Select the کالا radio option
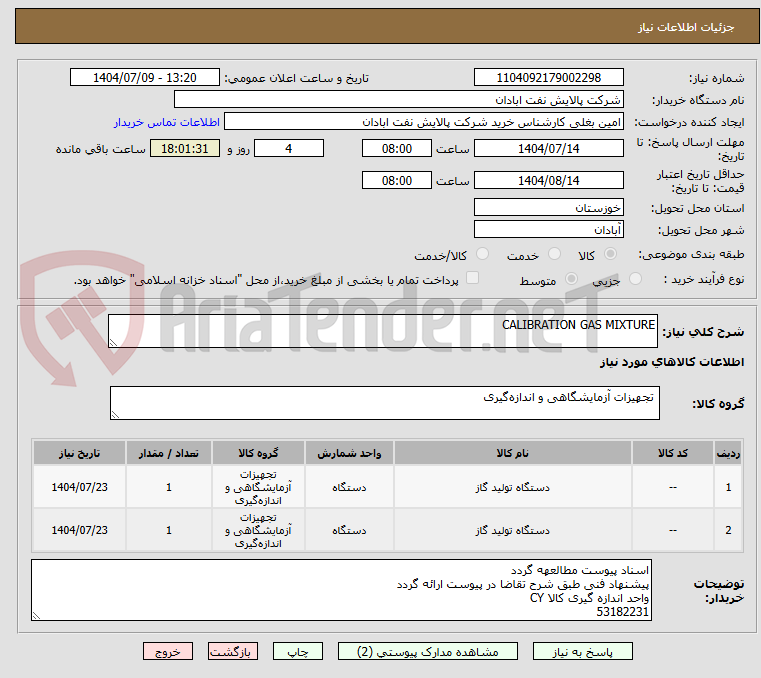The width and height of the screenshot is (761, 678). pos(610,254)
